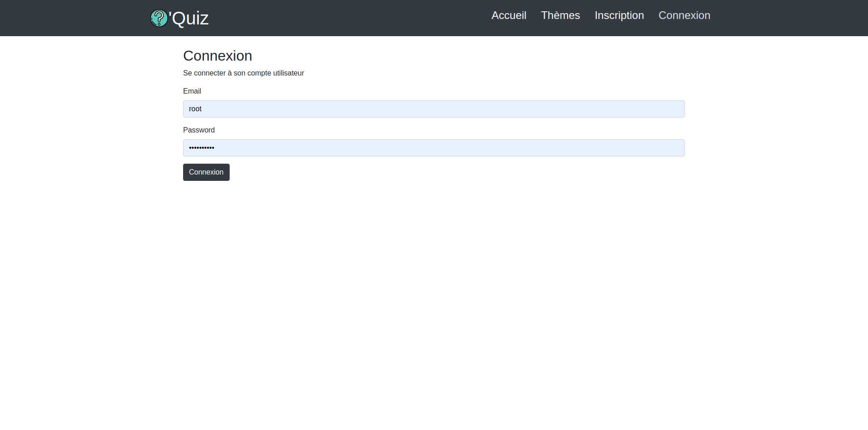Screen dimensions: 868x430
Task: Navigate to the Thèmes page
Action: pos(560,15)
